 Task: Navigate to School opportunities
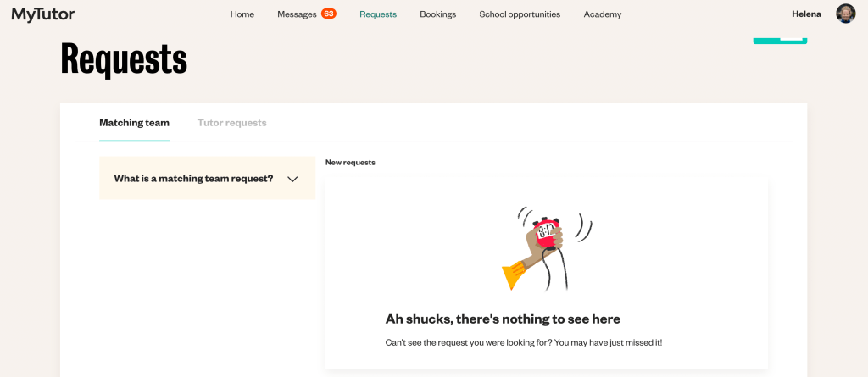point(519,14)
